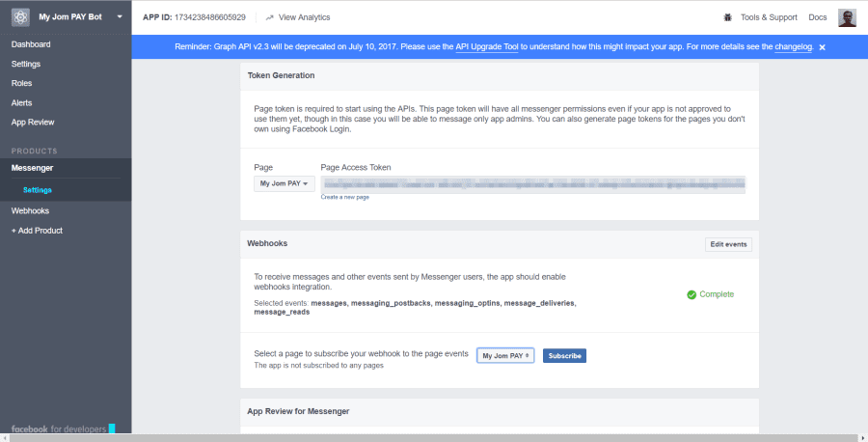The height and width of the screenshot is (442, 868).
Task: Click Create a new page link
Action: coord(345,197)
